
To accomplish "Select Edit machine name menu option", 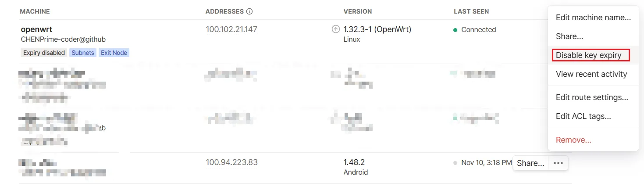I will click(593, 18).
